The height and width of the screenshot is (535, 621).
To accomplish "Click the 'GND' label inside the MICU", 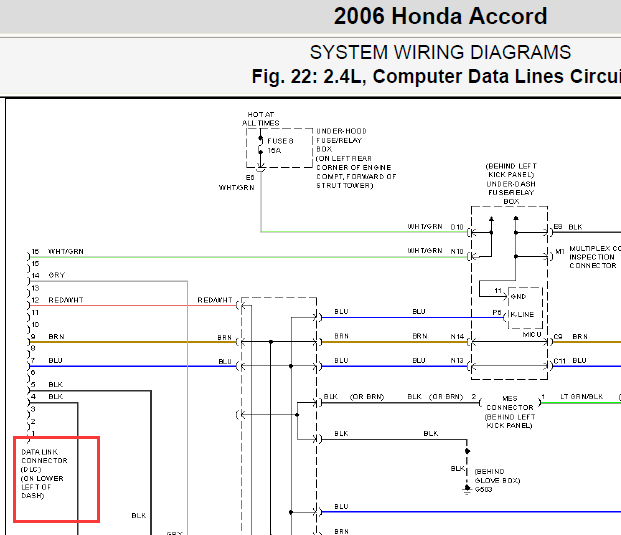I will [x=518, y=297].
